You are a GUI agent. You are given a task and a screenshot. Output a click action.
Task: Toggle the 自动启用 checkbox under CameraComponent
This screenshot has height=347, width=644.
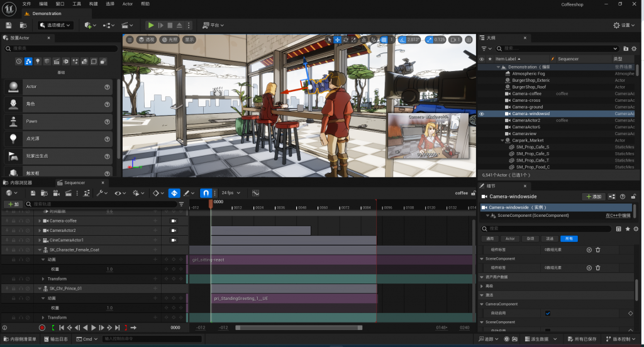[x=548, y=313]
